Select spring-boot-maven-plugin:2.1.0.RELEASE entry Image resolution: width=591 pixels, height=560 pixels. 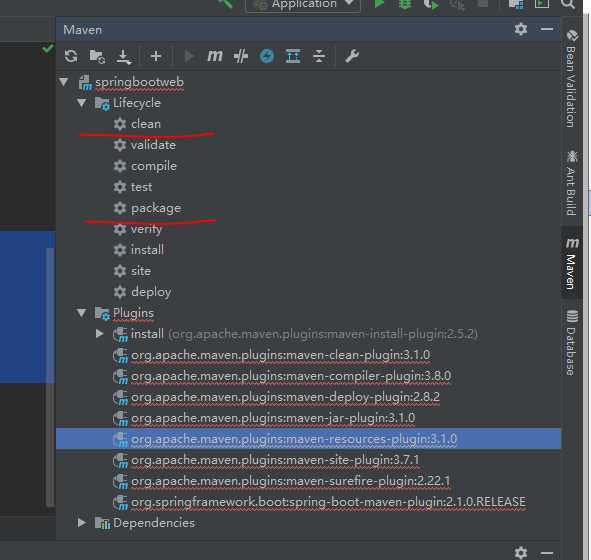pyautogui.click(x=328, y=502)
